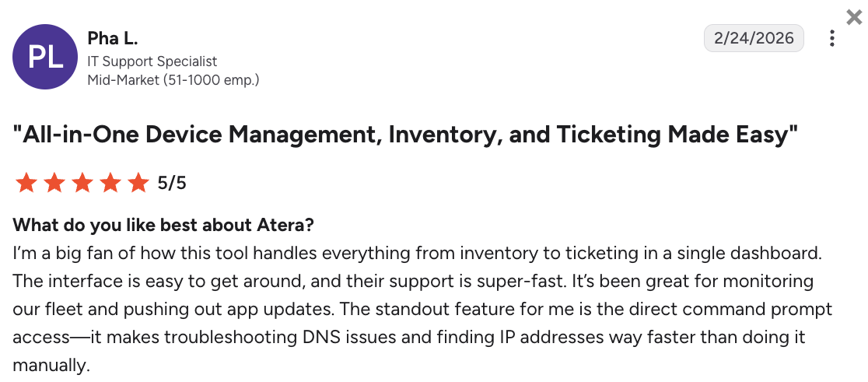This screenshot has height=382, width=868.
Task: Select the first orange rating star
Action: [x=26, y=183]
